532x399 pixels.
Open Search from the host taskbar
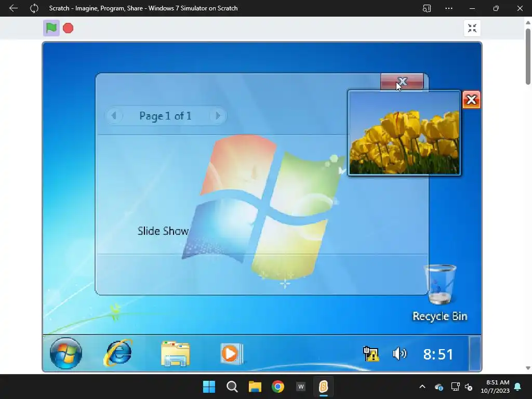[x=232, y=387]
